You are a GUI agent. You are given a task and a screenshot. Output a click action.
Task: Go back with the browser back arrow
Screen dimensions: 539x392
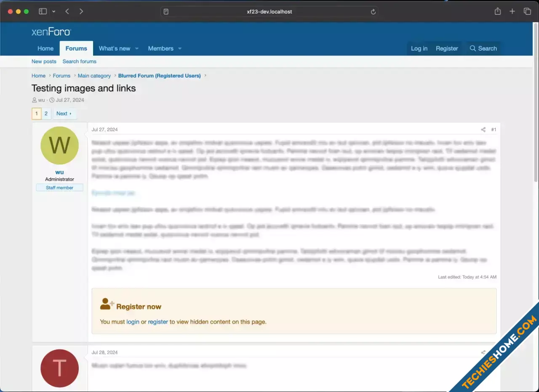click(67, 11)
